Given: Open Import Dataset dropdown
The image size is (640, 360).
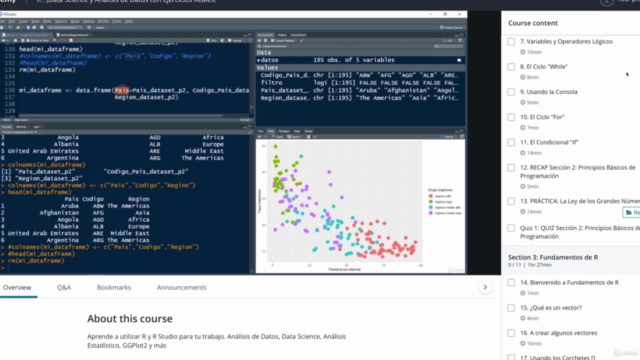Looking at the screenshot, I should (x=284, y=40).
